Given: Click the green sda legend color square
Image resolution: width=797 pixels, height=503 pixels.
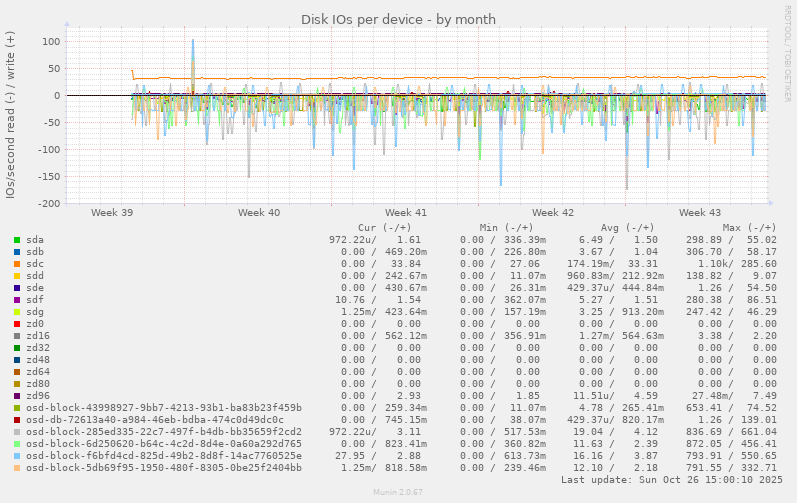Looking at the screenshot, I should pos(17,240).
